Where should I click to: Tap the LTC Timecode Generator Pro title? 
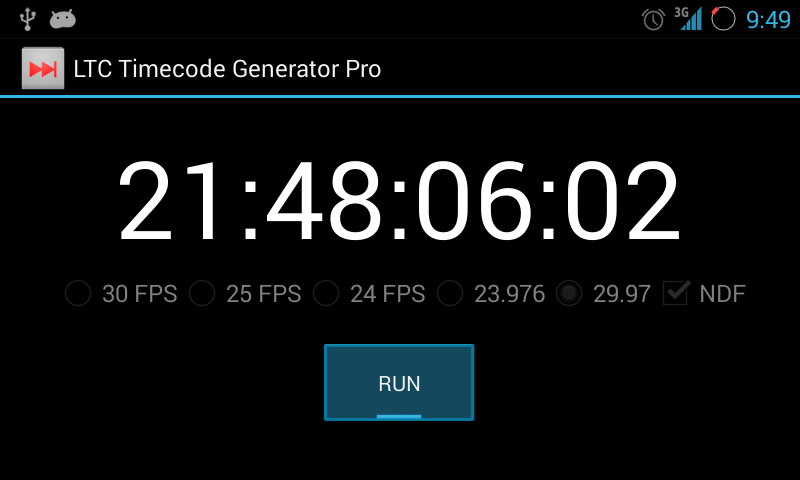[x=227, y=69]
